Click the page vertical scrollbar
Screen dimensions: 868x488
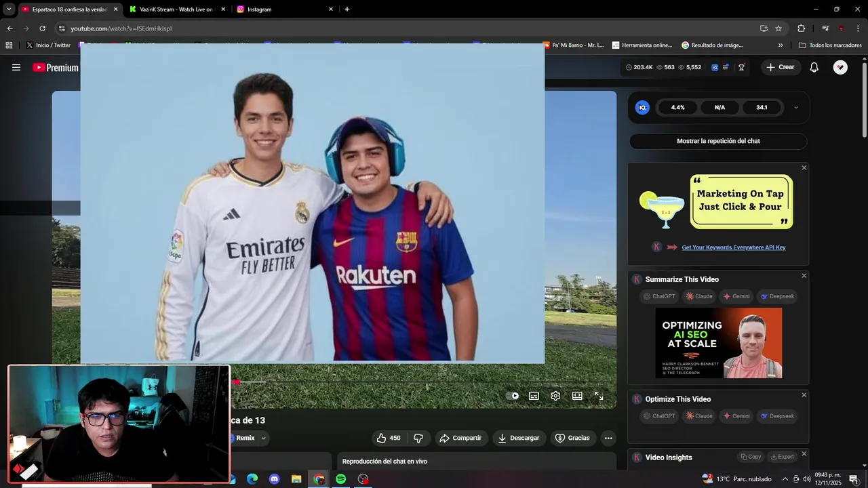[864, 99]
